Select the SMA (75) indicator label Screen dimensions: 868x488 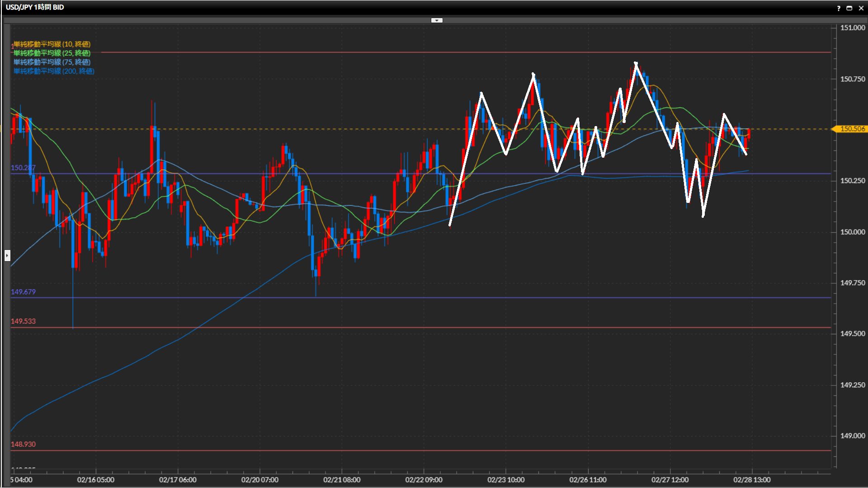(x=52, y=62)
